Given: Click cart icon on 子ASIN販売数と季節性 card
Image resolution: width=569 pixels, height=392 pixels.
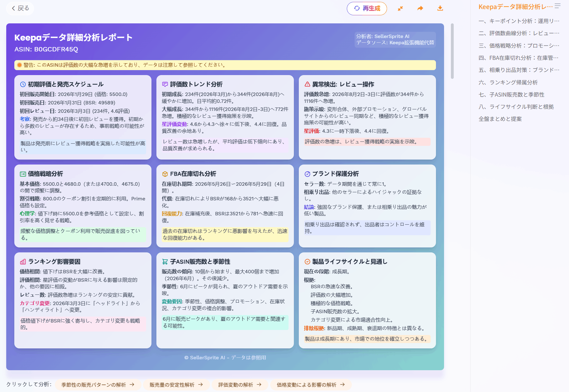Looking at the screenshot, I should click(x=165, y=262).
